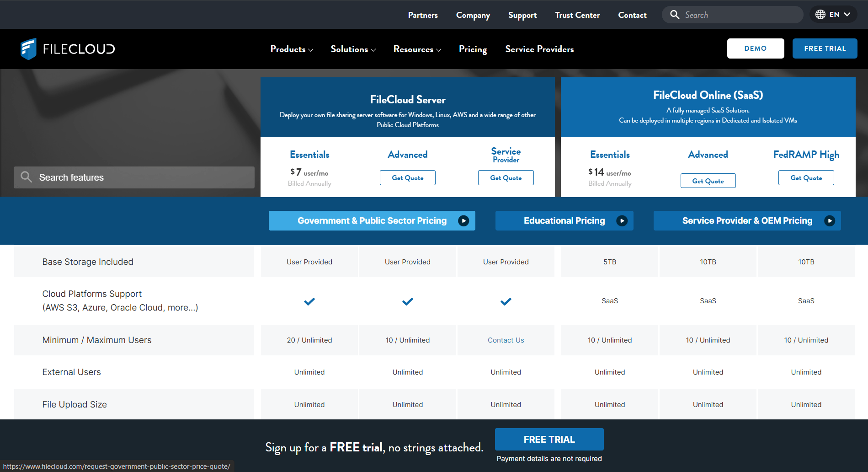The height and width of the screenshot is (472, 868).
Task: Focus the Search features input field
Action: click(134, 177)
